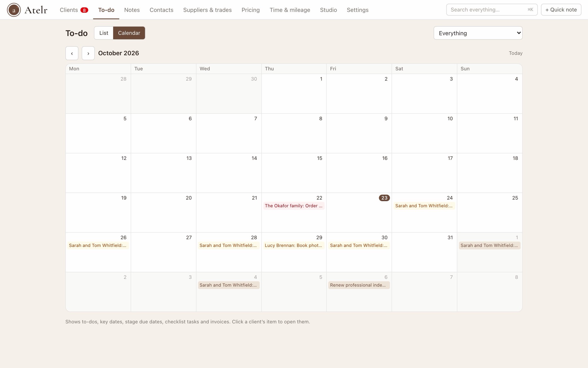This screenshot has height=368, width=588.
Task: Open Whitfield item on Fri 30
Action: pos(359,246)
